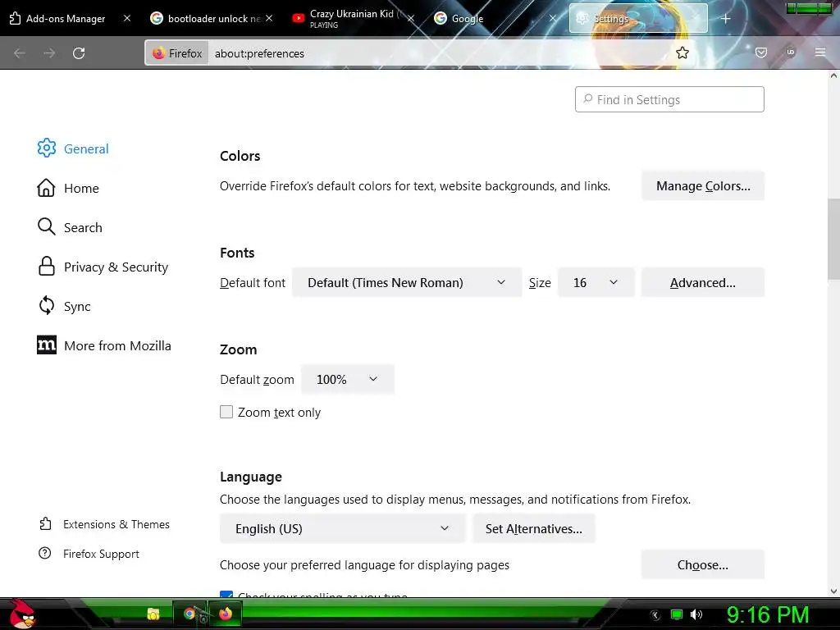The height and width of the screenshot is (630, 840).
Task: Click the volume speaker tray icon
Action: click(x=696, y=614)
